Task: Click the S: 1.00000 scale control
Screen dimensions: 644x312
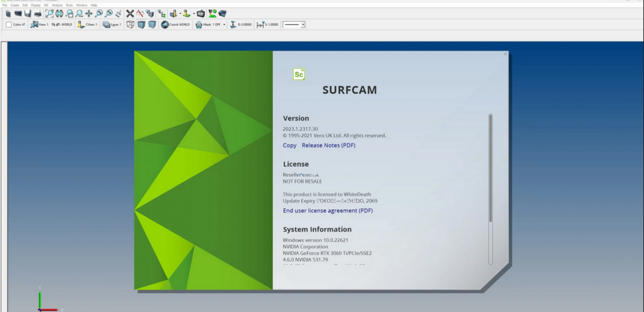Action: (268, 24)
